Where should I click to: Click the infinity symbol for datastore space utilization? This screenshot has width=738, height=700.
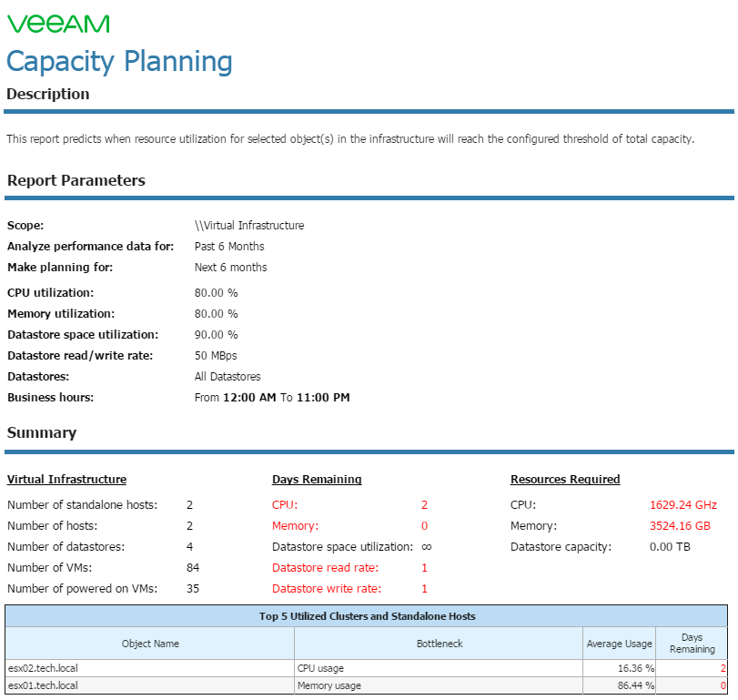[x=427, y=546]
